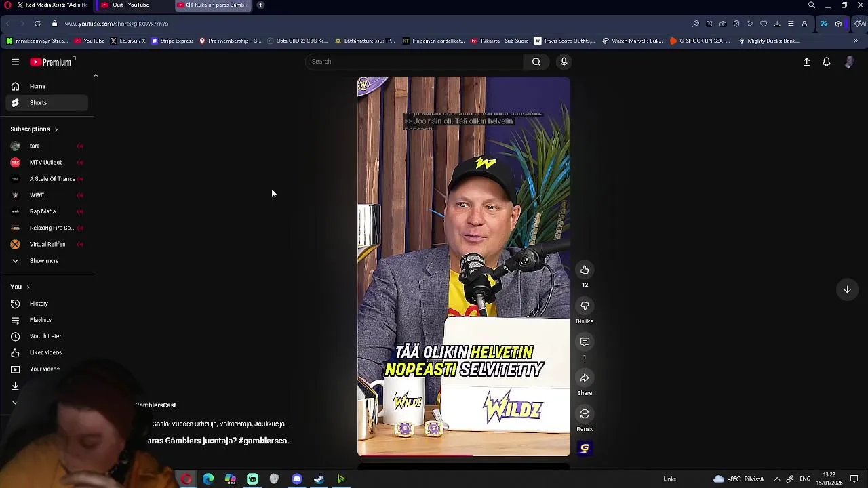Open the GamblersCast channel name
868x488 pixels.
[155, 405]
